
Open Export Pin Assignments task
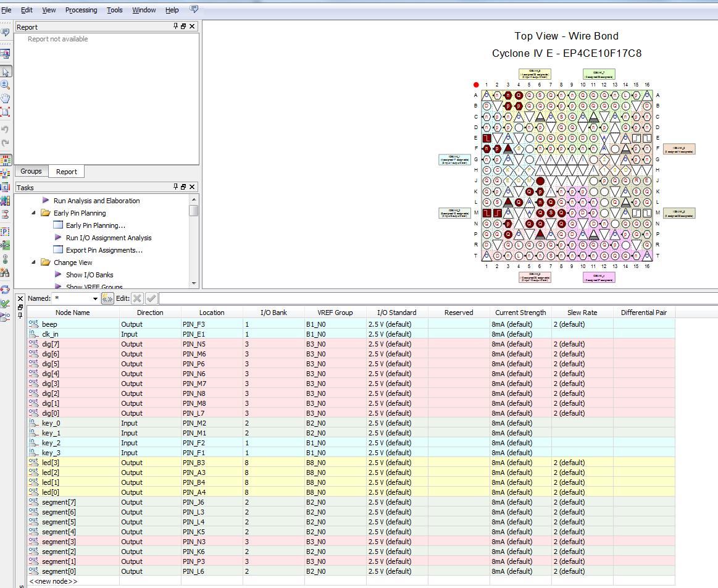tap(104, 250)
